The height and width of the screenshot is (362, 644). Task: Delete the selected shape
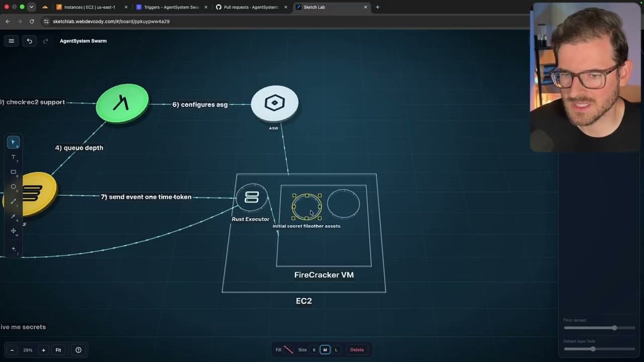[x=357, y=350]
